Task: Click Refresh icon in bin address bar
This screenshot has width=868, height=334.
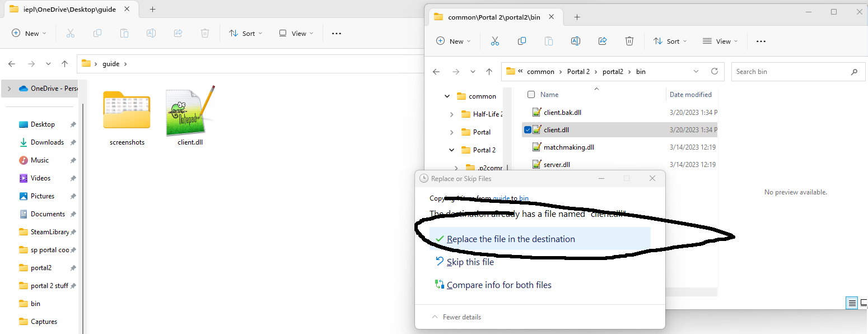Action: coord(714,71)
